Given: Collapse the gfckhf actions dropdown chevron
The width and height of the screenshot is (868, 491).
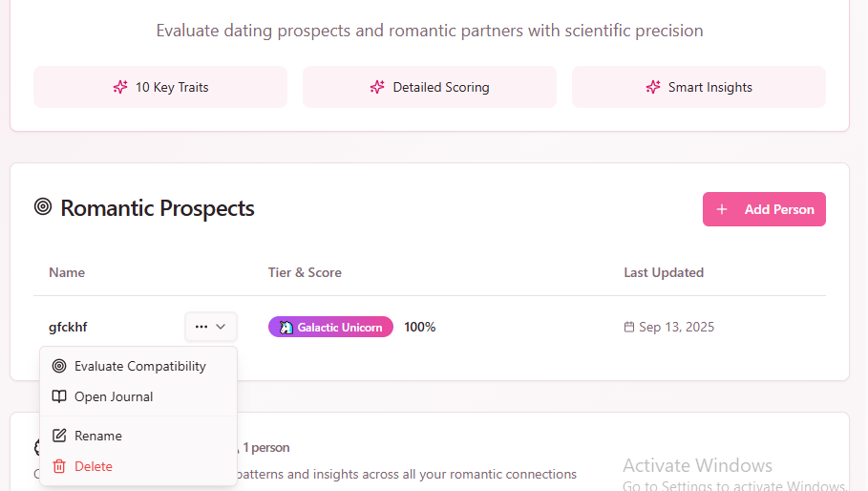Looking at the screenshot, I should (x=222, y=327).
